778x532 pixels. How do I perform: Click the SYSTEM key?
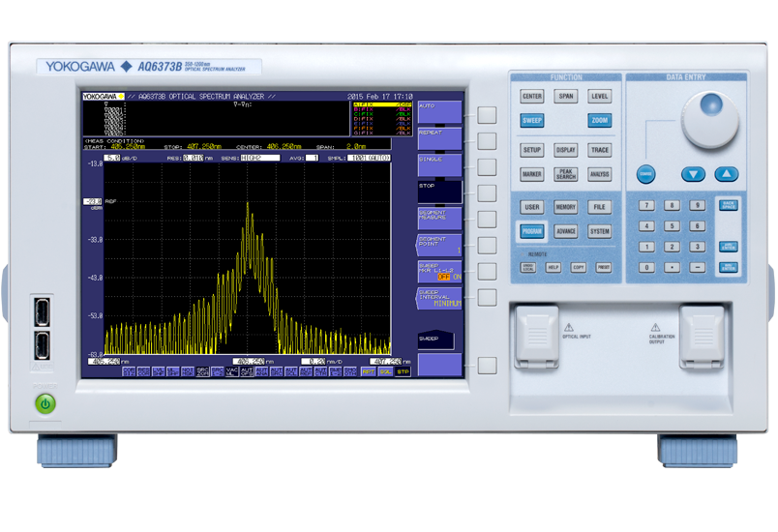click(x=599, y=231)
